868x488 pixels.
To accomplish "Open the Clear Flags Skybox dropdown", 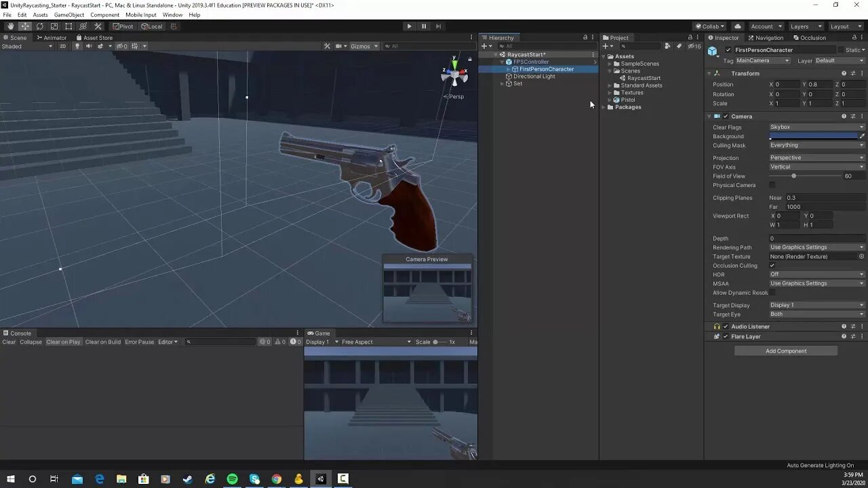I will point(817,127).
